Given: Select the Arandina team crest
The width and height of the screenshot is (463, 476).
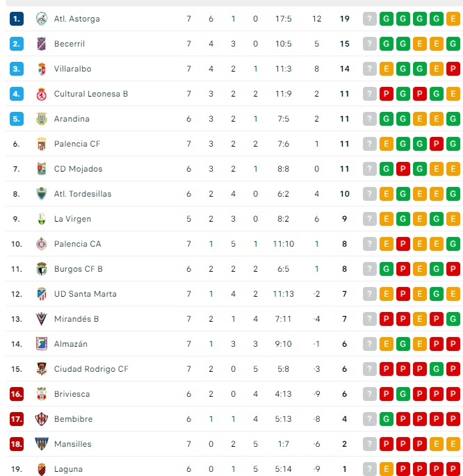Looking at the screenshot, I should [x=41, y=119].
